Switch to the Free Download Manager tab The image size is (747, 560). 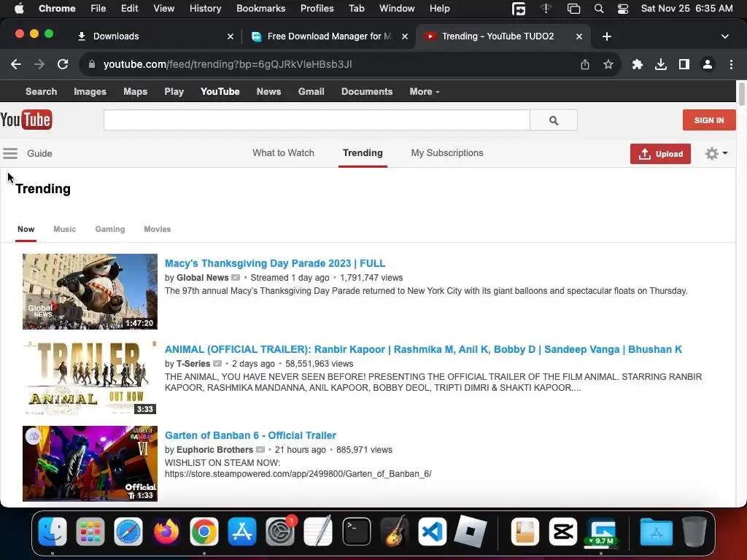[x=329, y=36]
